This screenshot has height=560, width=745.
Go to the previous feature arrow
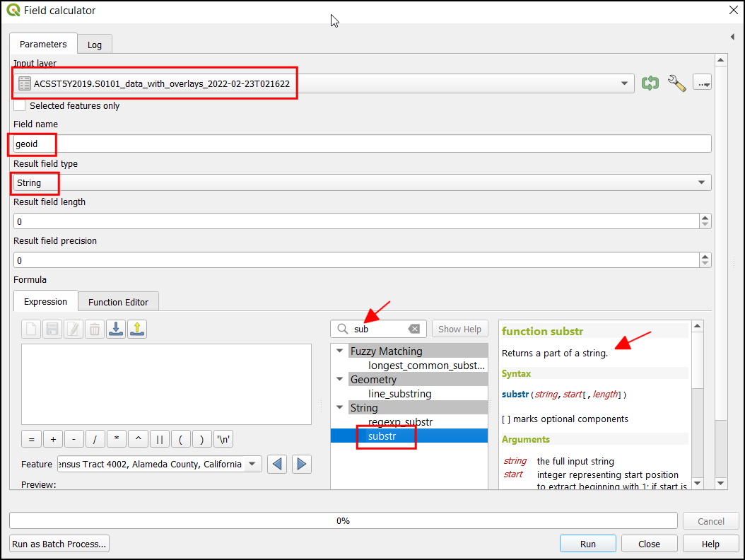278,465
